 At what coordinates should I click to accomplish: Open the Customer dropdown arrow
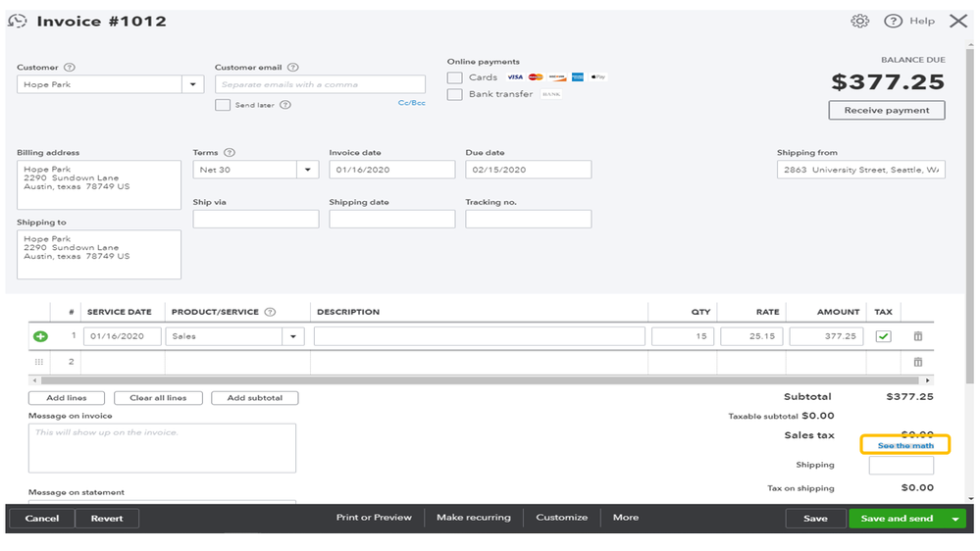(x=192, y=84)
